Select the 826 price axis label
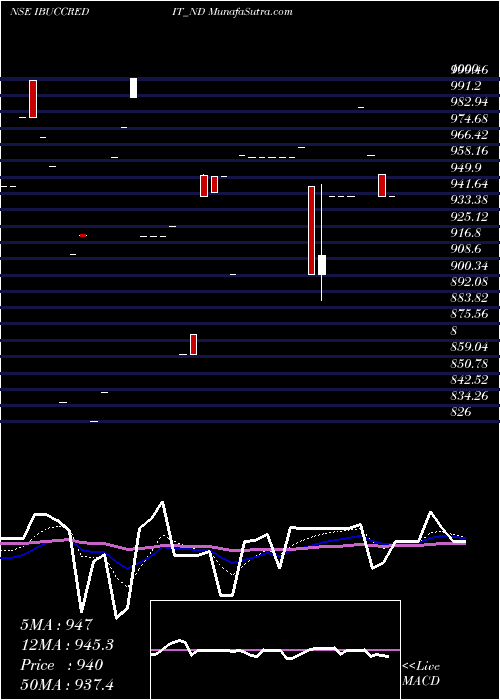Image resolution: width=500 pixels, height=700 pixels. pos(461,412)
